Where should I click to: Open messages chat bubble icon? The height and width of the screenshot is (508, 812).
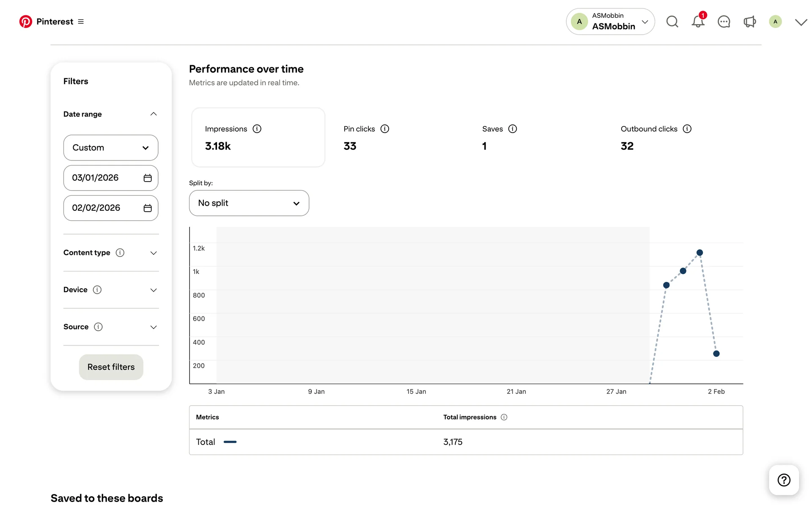[724, 22]
